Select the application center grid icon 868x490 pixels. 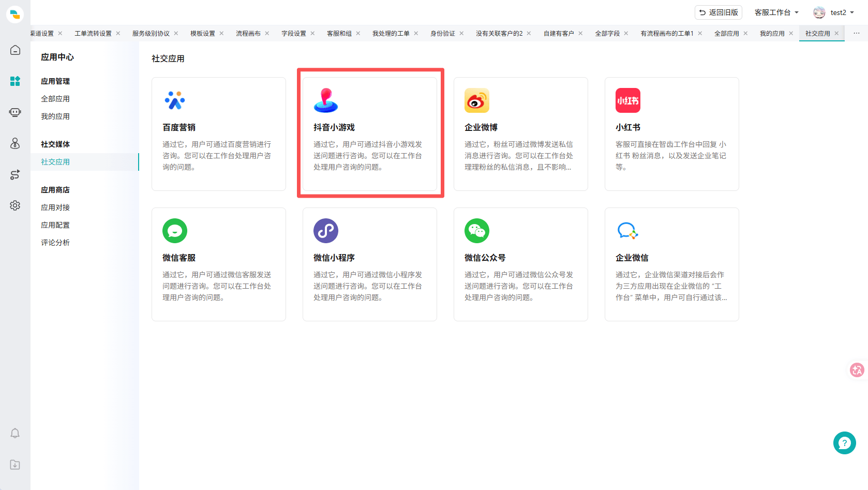[15, 81]
